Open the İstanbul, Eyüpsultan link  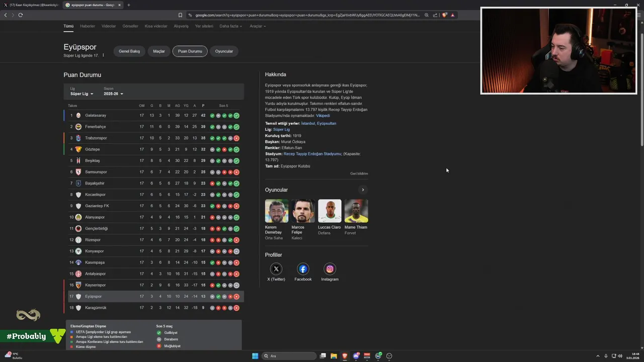pos(318,123)
